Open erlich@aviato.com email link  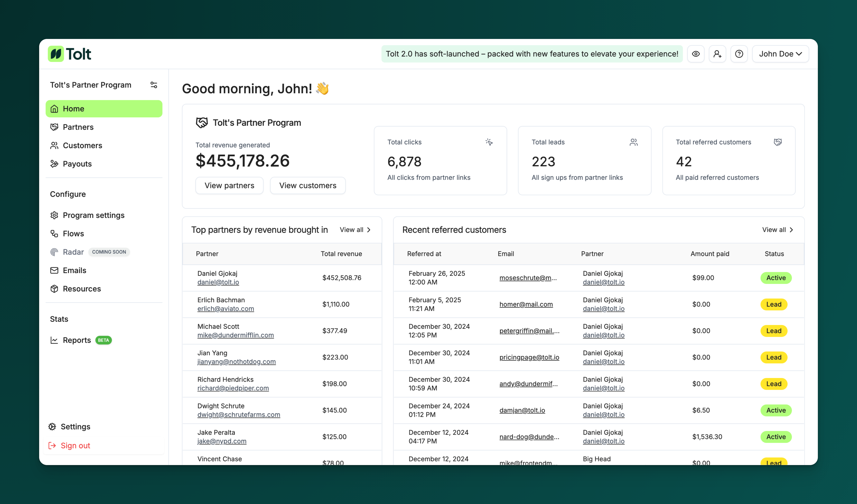pos(226,308)
